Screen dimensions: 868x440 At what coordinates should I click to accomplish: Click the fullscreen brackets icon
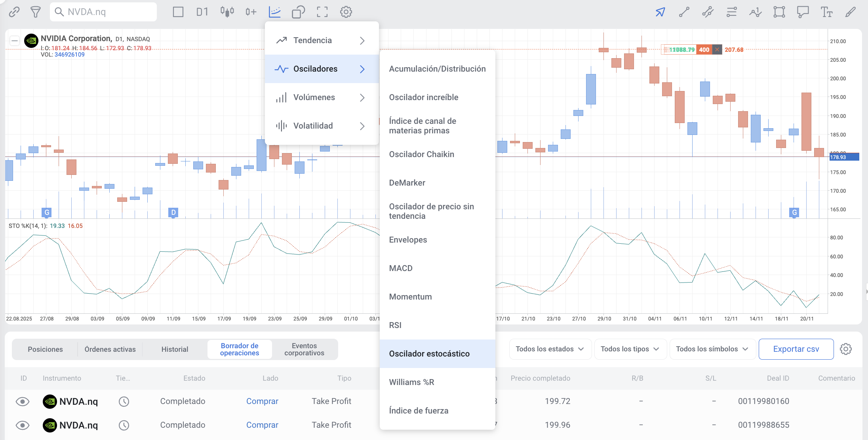point(322,12)
